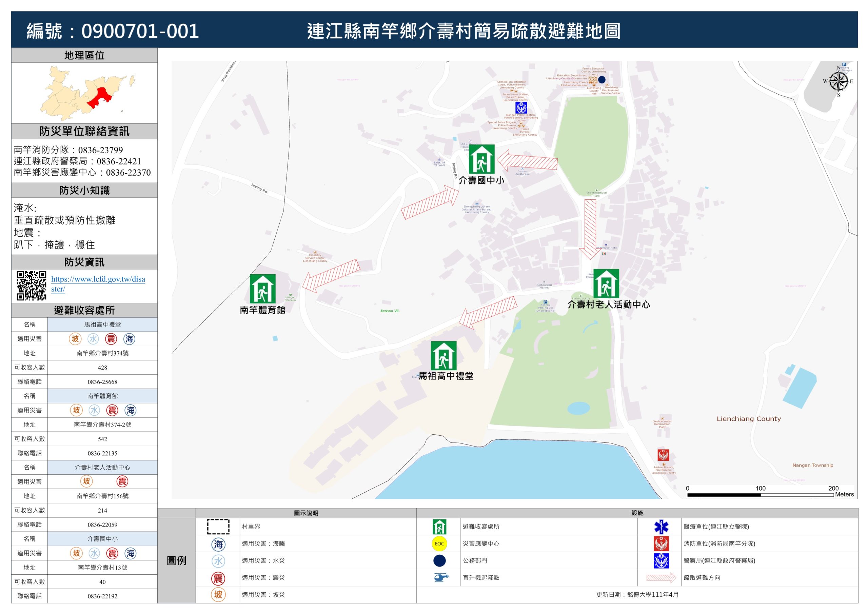The image size is (868, 614).
Task: Click the blue police station icon on map
Action: [521, 108]
